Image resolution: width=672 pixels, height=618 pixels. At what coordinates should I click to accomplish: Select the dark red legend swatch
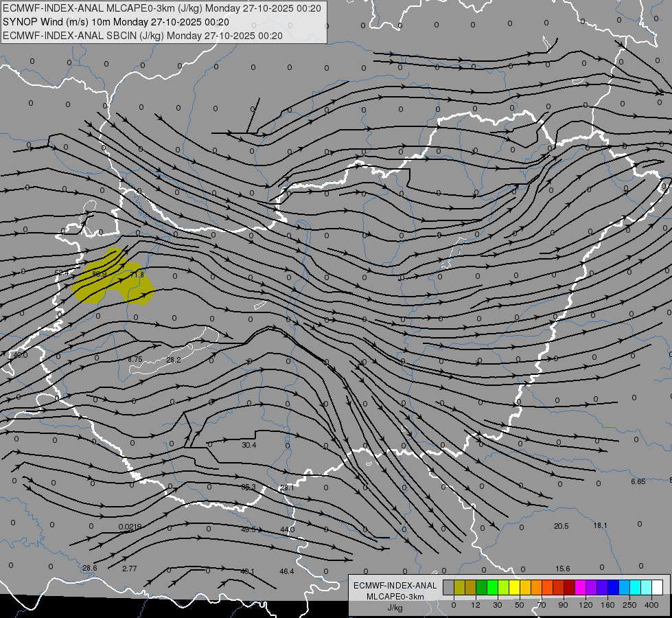(570, 588)
